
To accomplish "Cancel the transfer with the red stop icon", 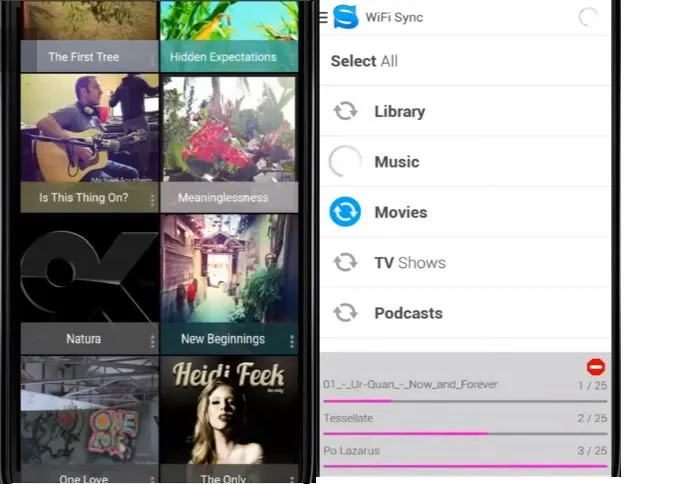I will tap(596, 367).
